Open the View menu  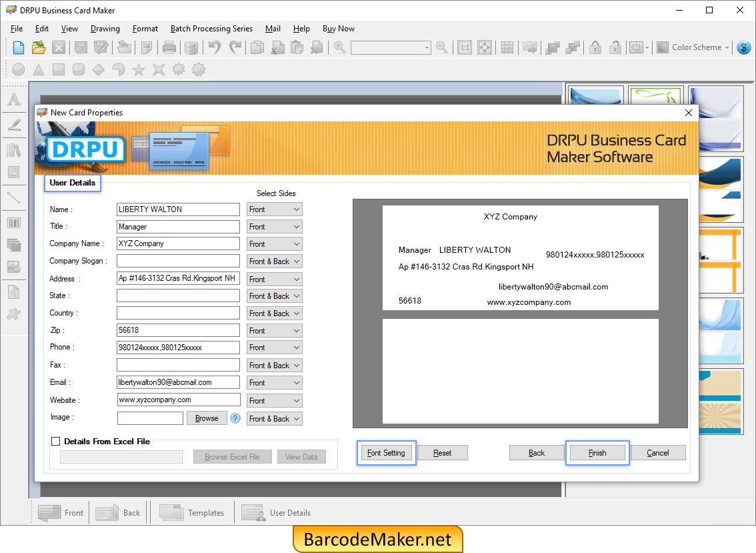(69, 29)
